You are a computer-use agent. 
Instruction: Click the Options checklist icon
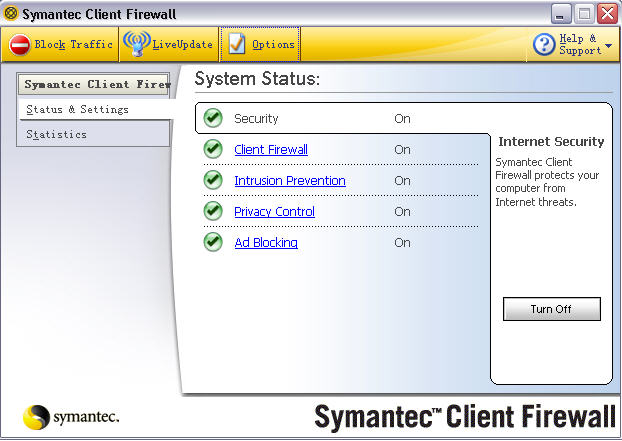click(x=237, y=44)
